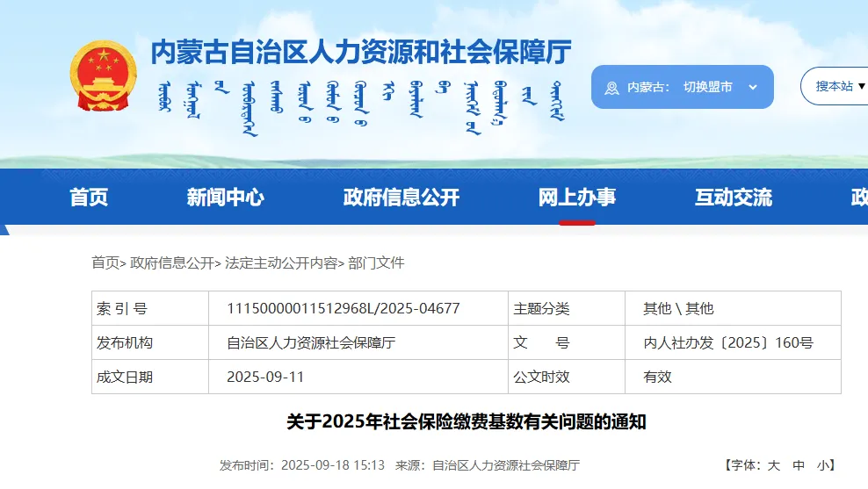This screenshot has height=489, width=868.
Task: Click the 首页 breadcrumb link
Action: 105,262
